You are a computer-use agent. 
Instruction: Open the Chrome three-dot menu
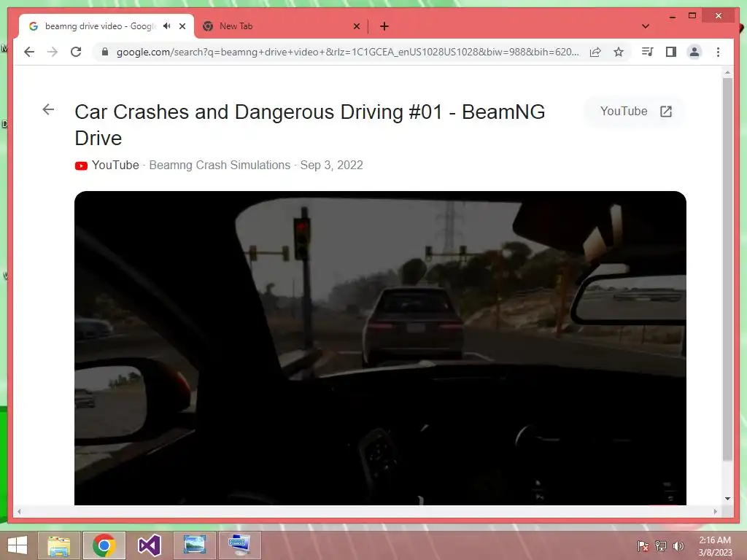718,52
